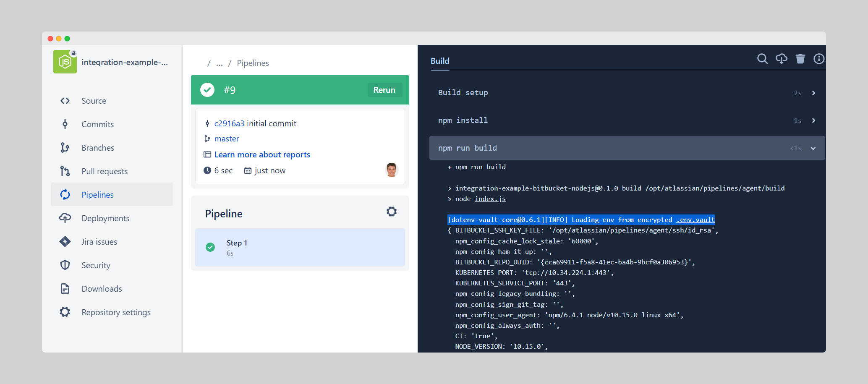
Task: Click the .env.vault link in log
Action: click(695, 219)
